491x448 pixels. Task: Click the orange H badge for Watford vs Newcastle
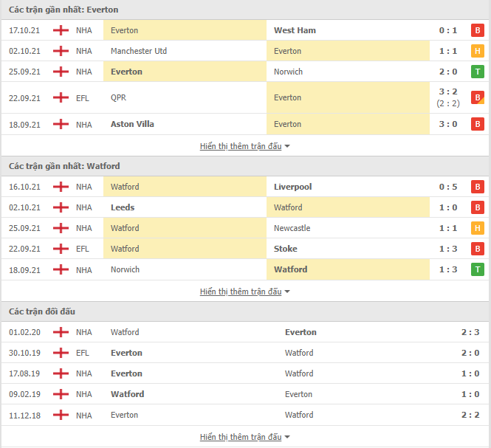pyautogui.click(x=477, y=228)
